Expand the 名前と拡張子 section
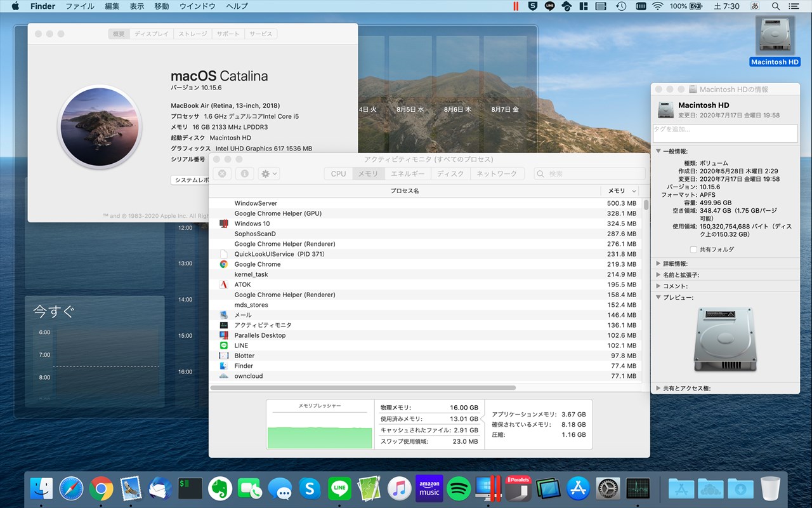812x508 pixels. (x=658, y=275)
